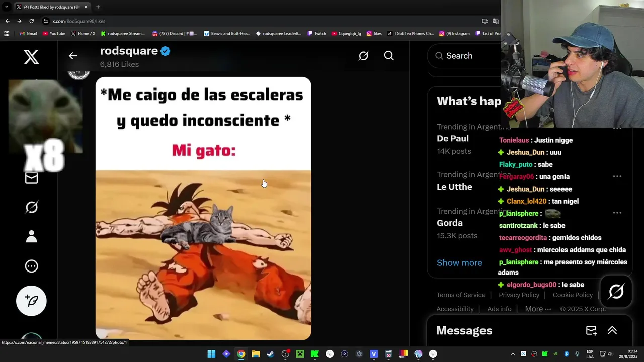
Task: Open Twitch bookmark
Action: click(x=317, y=34)
